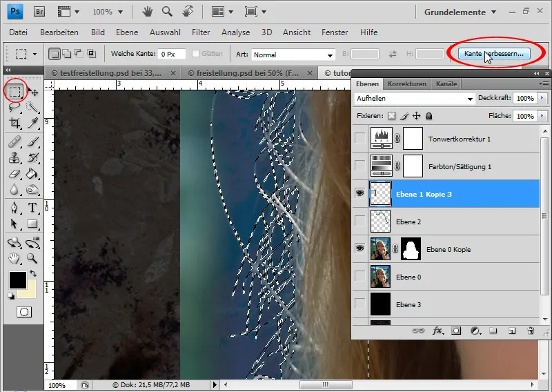Open the blend mode Aufhellen dropdown
This screenshot has width=552, height=392.
(x=414, y=99)
